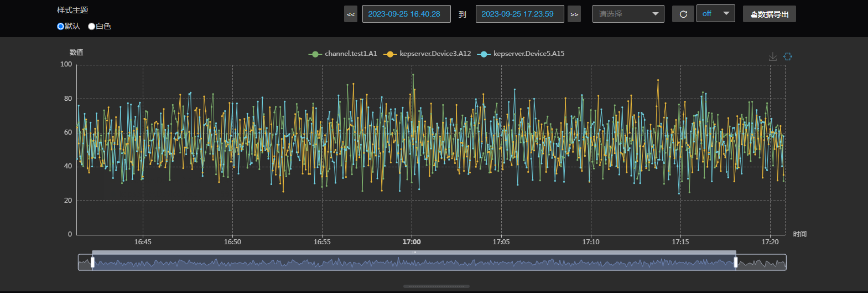Click the right handle of zoom slider
868x293 pixels.
click(736, 263)
